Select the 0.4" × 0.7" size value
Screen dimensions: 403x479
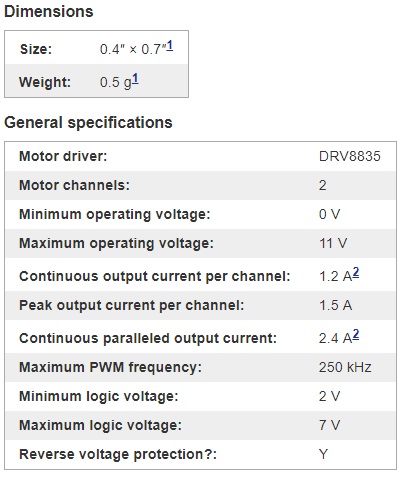pyautogui.click(x=133, y=49)
